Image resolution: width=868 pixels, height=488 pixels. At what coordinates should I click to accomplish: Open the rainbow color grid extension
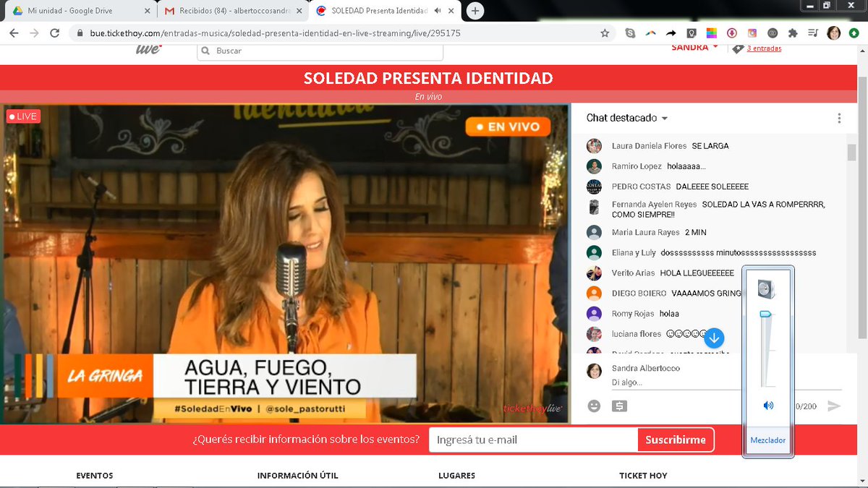pos(712,33)
